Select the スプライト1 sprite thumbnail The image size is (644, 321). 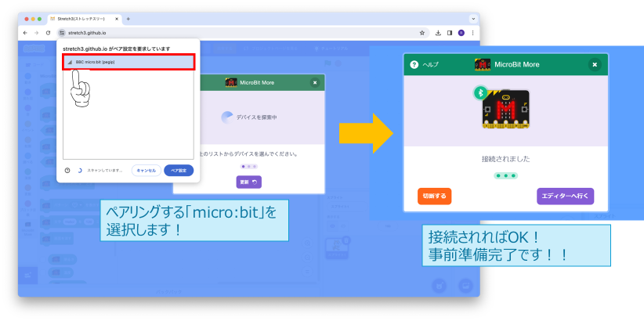337,249
